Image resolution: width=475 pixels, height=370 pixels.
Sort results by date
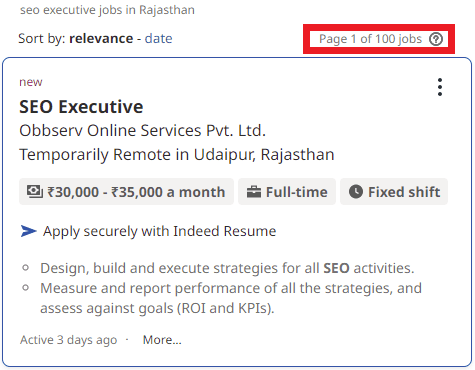point(159,39)
